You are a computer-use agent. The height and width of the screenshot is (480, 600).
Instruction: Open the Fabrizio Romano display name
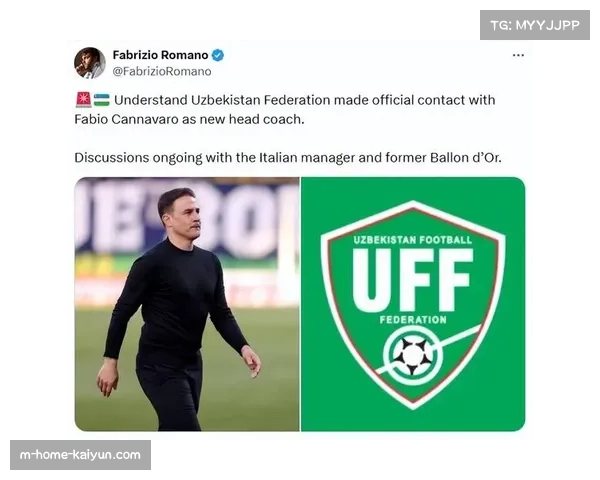coord(160,55)
